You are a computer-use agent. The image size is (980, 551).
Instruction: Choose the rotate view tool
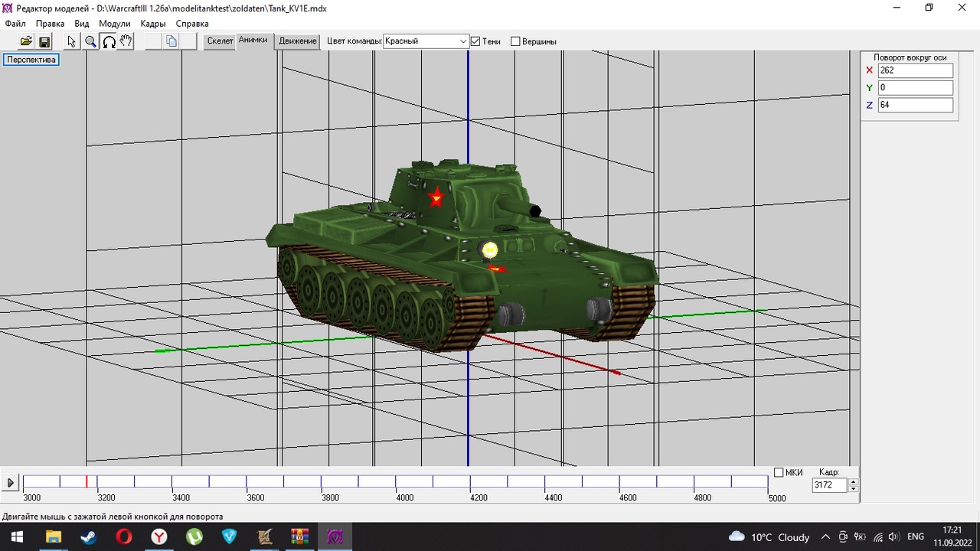coord(109,41)
